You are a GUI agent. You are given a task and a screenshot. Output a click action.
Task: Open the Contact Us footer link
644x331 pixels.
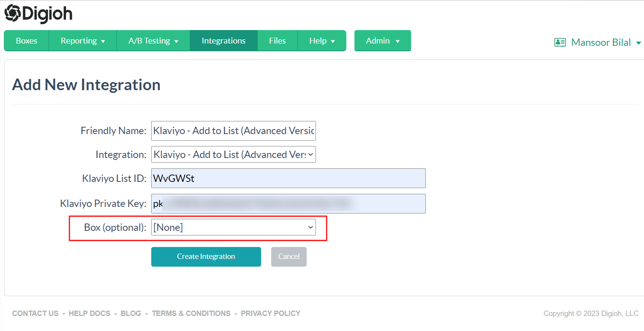(35, 313)
